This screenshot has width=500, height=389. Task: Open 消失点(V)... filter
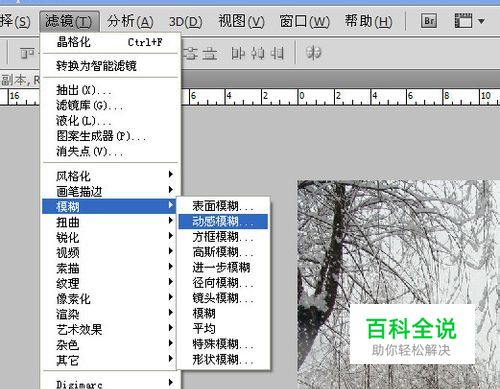coord(110,152)
